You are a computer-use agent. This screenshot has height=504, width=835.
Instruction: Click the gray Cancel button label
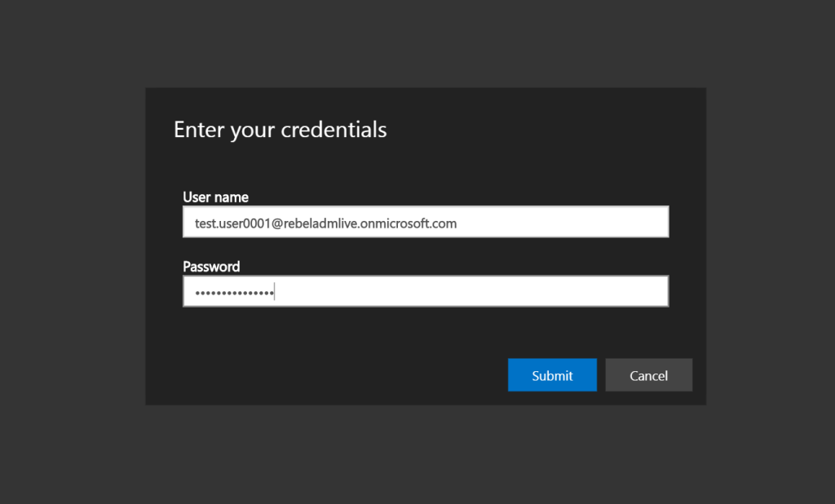point(648,376)
